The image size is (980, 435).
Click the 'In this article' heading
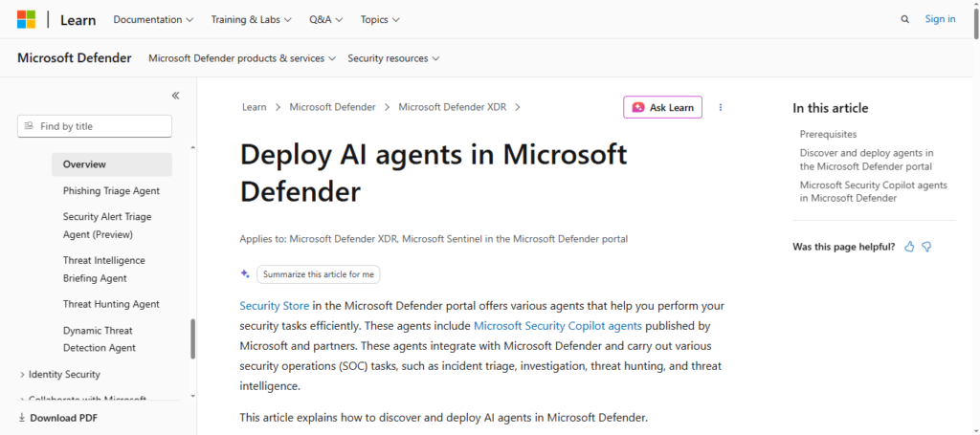tap(831, 108)
